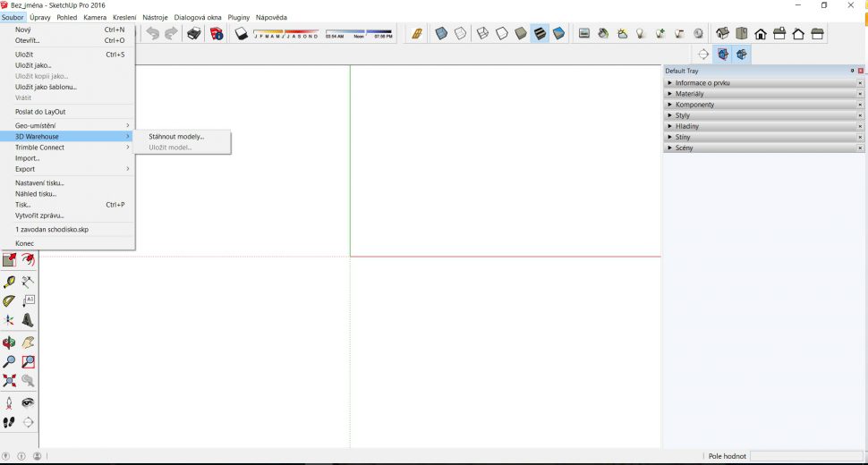Expand the Styly panel
This screenshot has width=868, height=465.
764,115
